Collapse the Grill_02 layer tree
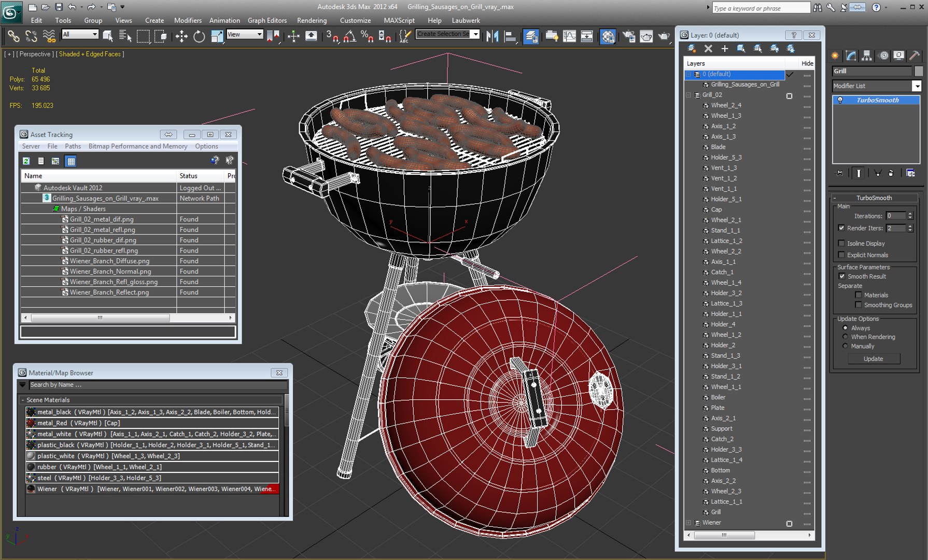The image size is (928, 560). click(688, 95)
